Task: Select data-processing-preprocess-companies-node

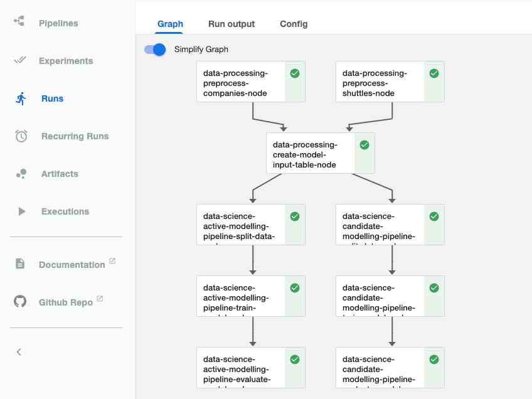Action: (251, 82)
